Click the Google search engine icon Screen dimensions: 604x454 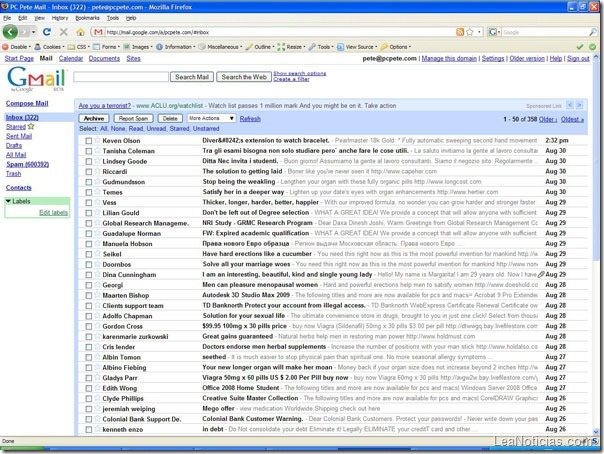pyautogui.click(x=493, y=32)
